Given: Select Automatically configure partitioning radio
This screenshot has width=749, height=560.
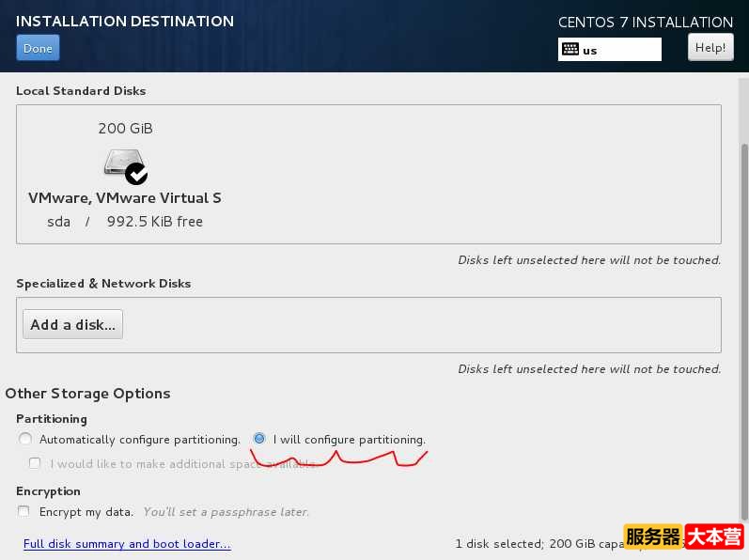Looking at the screenshot, I should (x=24, y=439).
